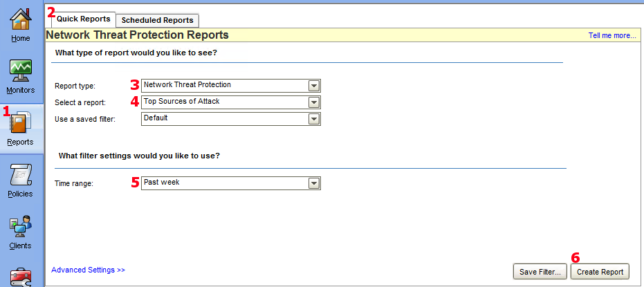Click the Create Report button
The image size is (644, 287).
pos(600,272)
